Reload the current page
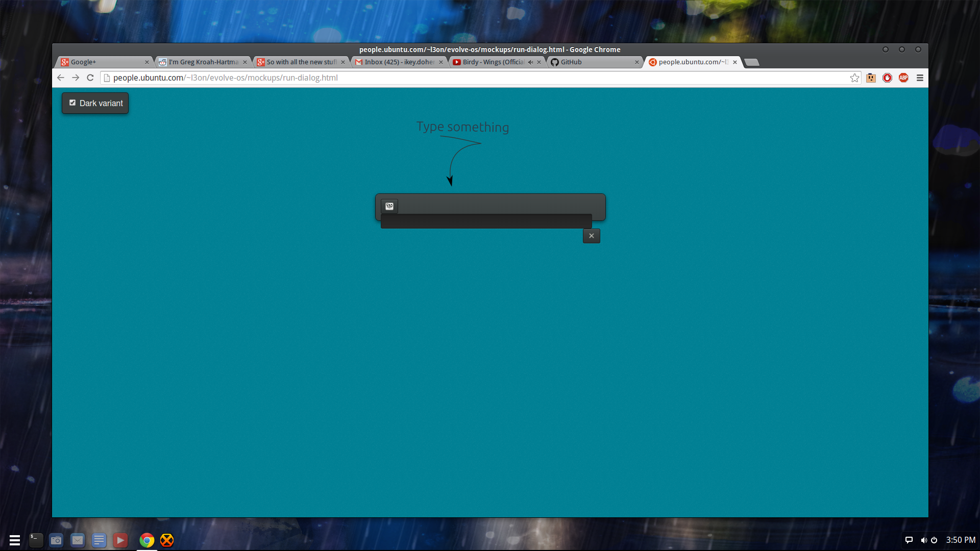 coord(90,78)
